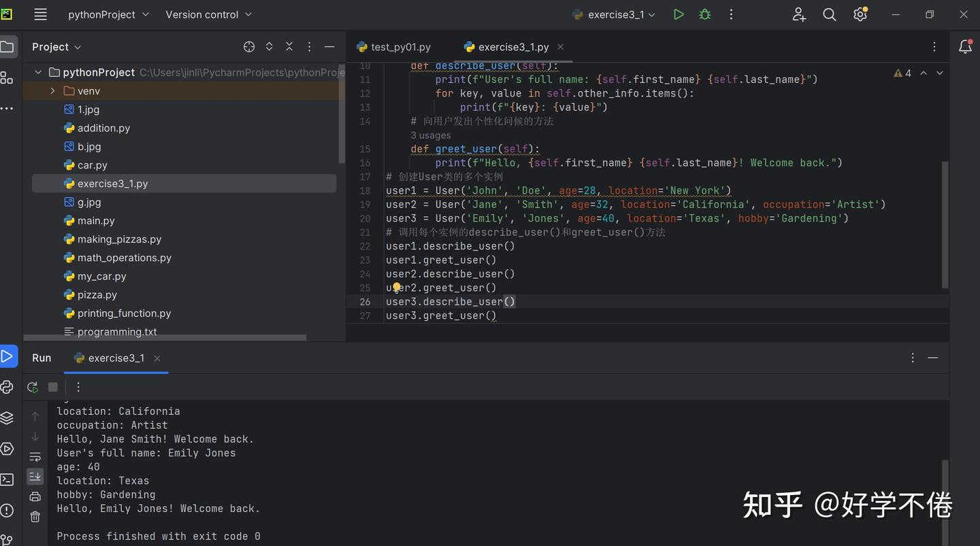Select b.jpg in the project tree
980x546 pixels.
coord(82,146)
